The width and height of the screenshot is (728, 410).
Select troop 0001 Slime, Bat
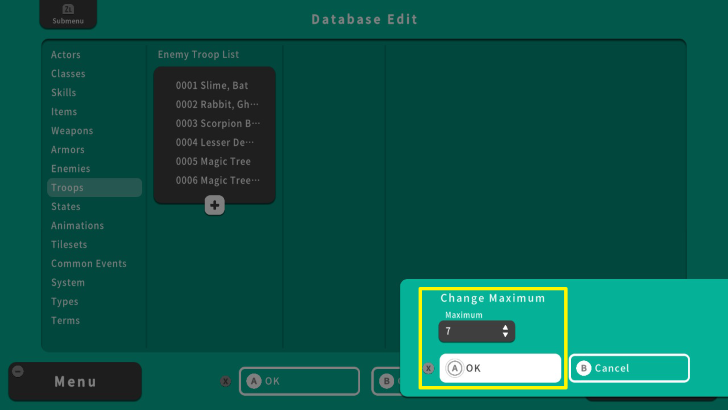click(212, 86)
